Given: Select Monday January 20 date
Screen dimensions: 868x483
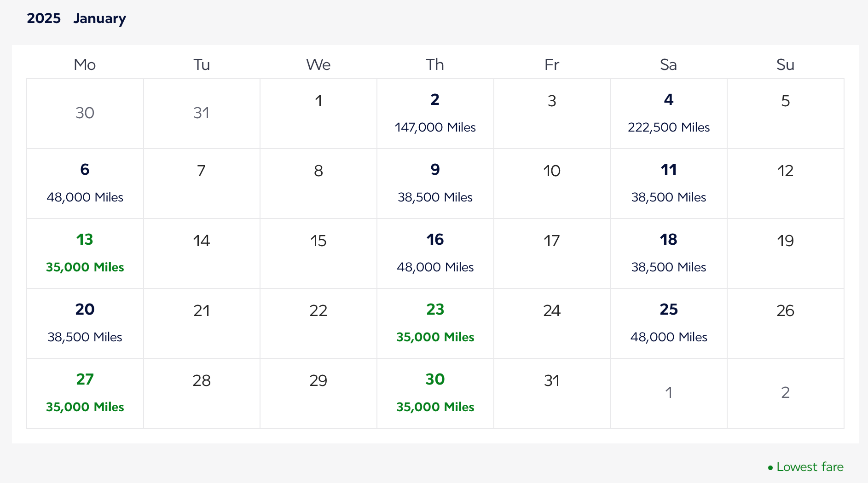Looking at the screenshot, I should (85, 323).
